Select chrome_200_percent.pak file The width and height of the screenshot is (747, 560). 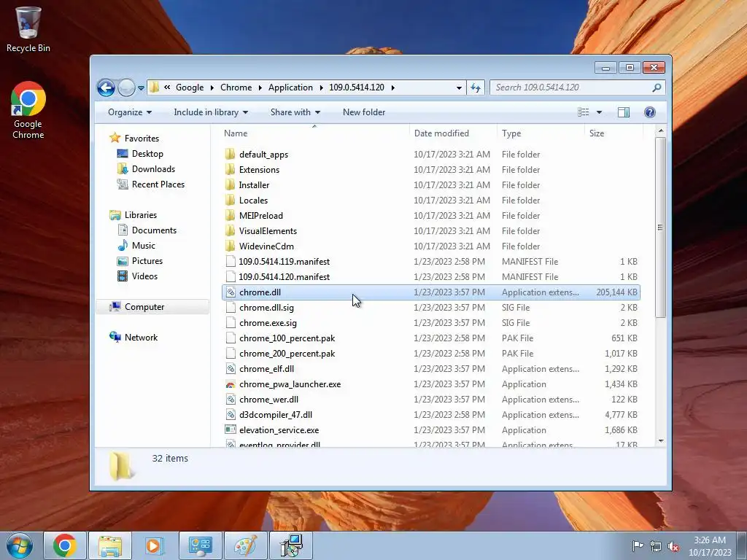pyautogui.click(x=430, y=354)
